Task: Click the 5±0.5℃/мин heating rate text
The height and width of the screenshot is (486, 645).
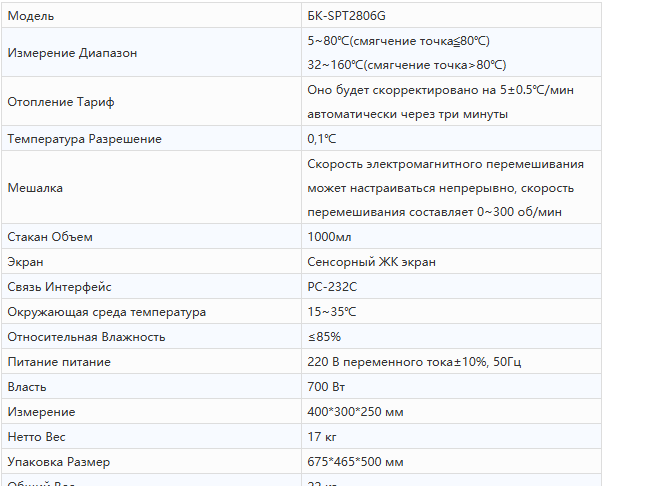Action: click(x=536, y=90)
